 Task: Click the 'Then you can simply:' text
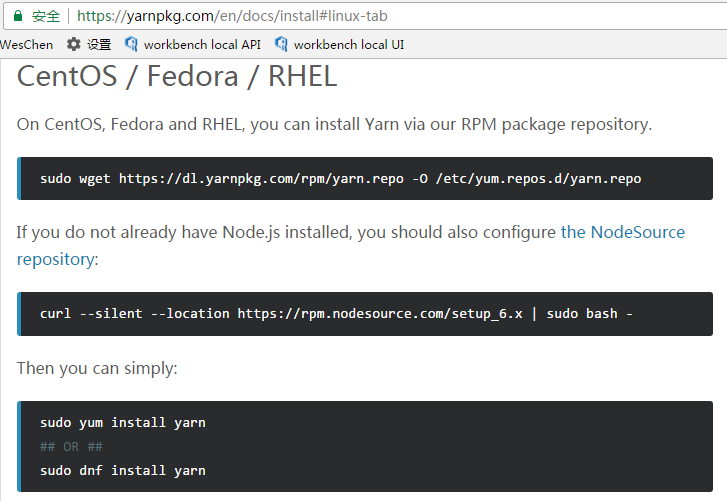pos(97,368)
